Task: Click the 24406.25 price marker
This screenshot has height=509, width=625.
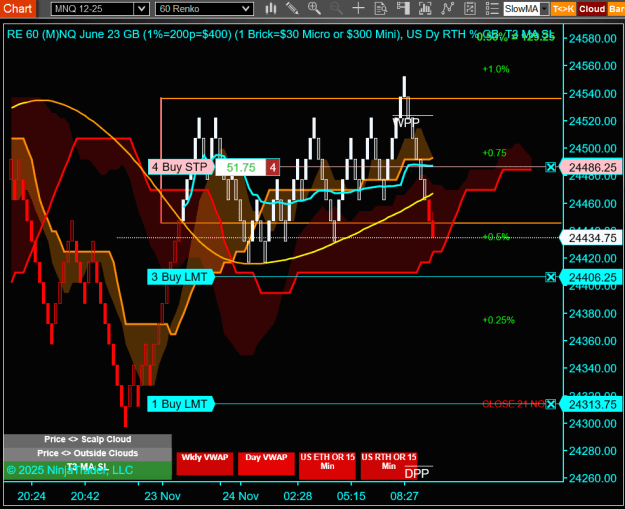Action: tap(591, 277)
